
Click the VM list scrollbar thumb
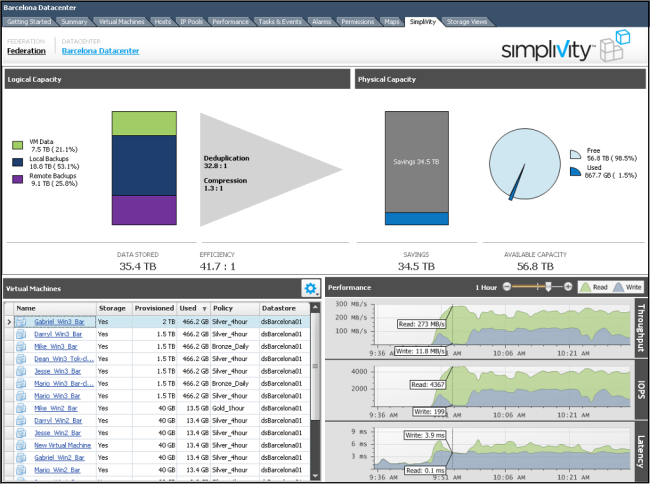click(x=315, y=366)
